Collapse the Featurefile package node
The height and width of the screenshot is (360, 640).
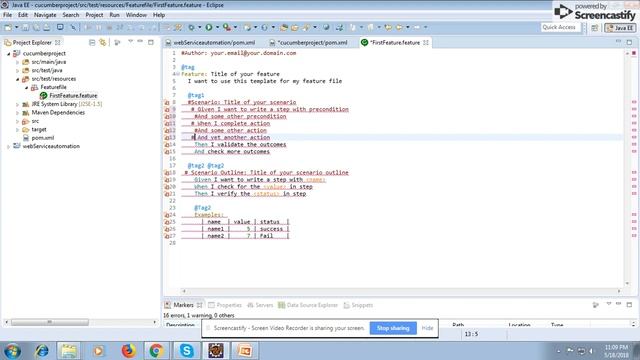pyautogui.click(x=27, y=87)
